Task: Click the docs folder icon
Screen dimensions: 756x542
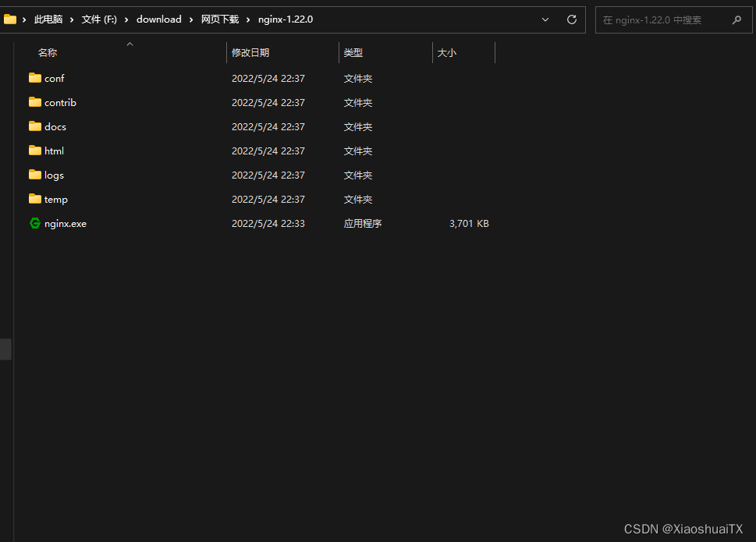Action: point(34,126)
